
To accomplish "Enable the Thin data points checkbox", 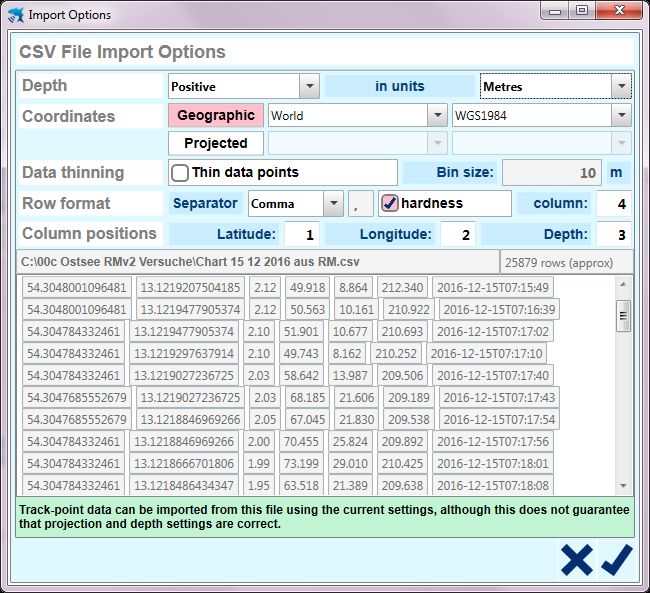I will 180,173.
